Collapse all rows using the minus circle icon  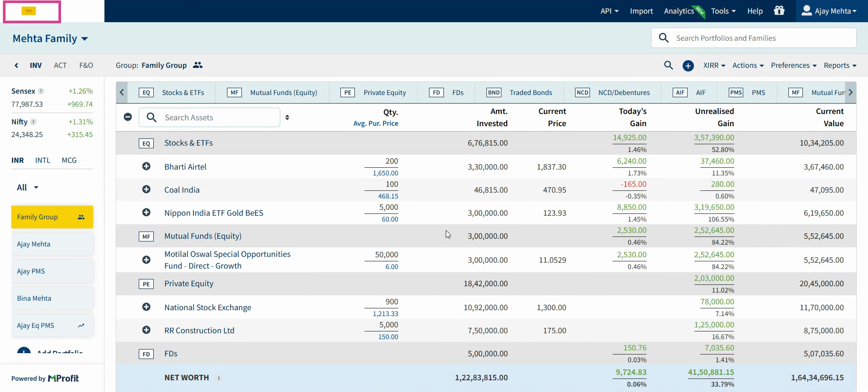(128, 117)
